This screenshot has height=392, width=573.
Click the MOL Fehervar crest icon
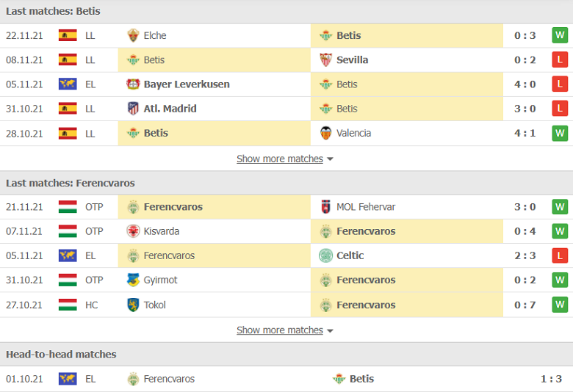[x=325, y=207]
